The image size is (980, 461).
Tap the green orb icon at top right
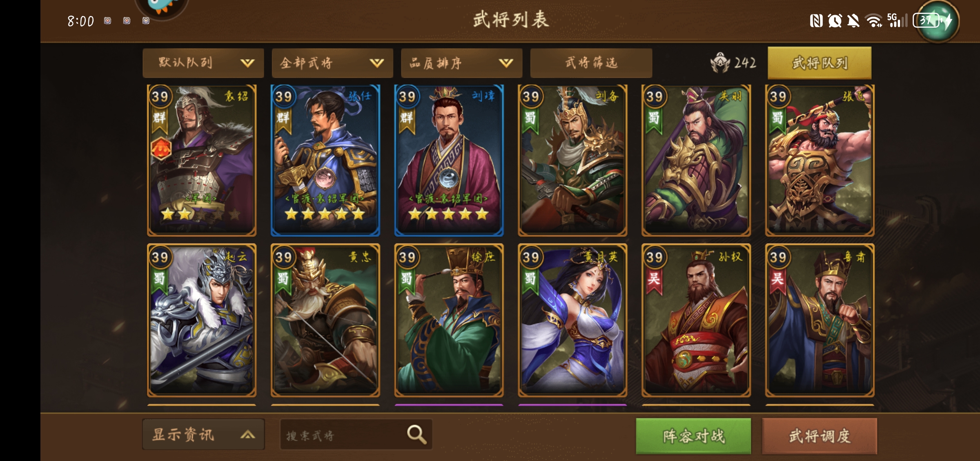pyautogui.click(x=938, y=20)
